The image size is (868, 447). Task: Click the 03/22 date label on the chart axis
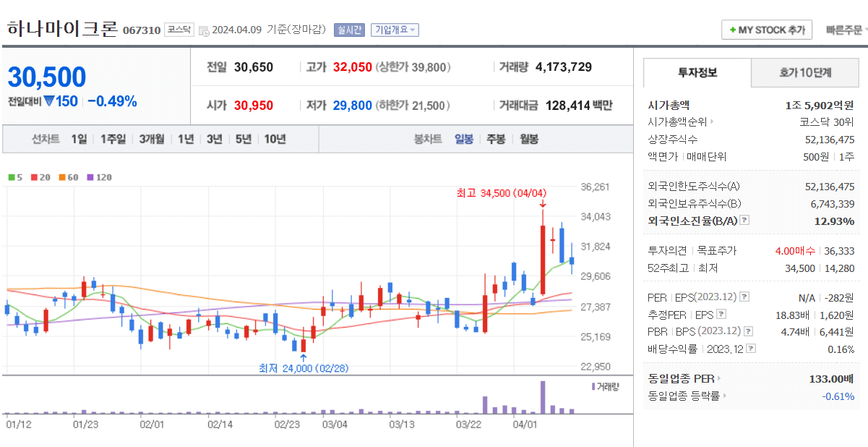pyautogui.click(x=468, y=425)
